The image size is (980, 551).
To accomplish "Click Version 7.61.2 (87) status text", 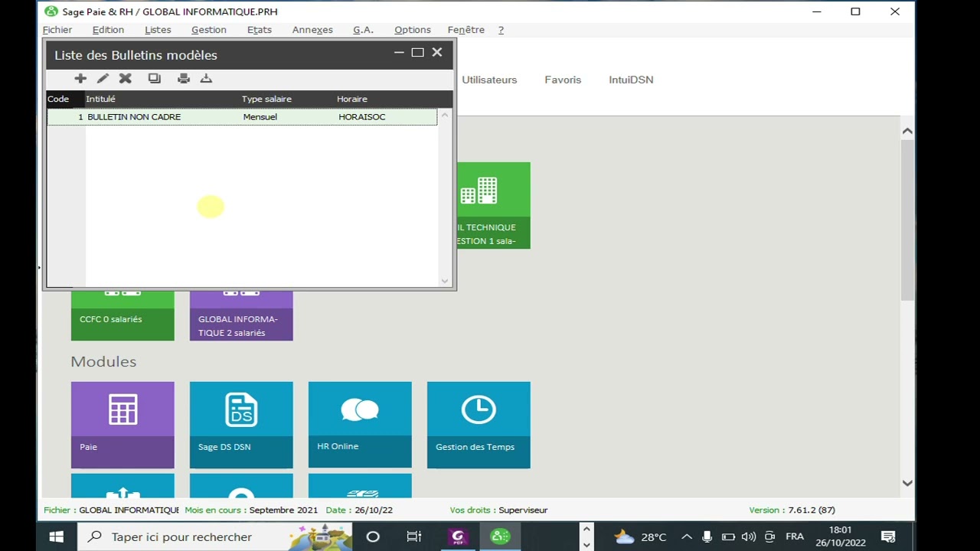I will pos(792,510).
